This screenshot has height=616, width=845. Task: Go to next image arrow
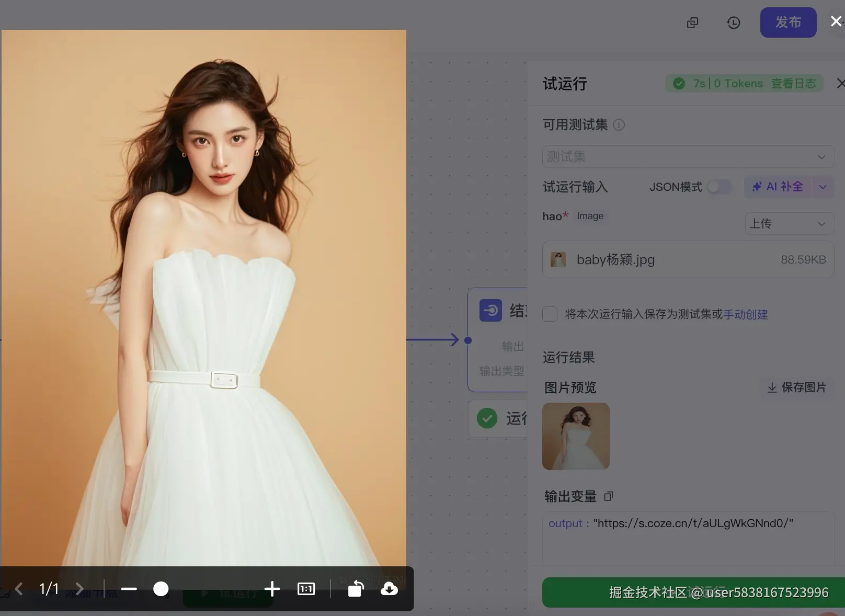click(x=79, y=589)
